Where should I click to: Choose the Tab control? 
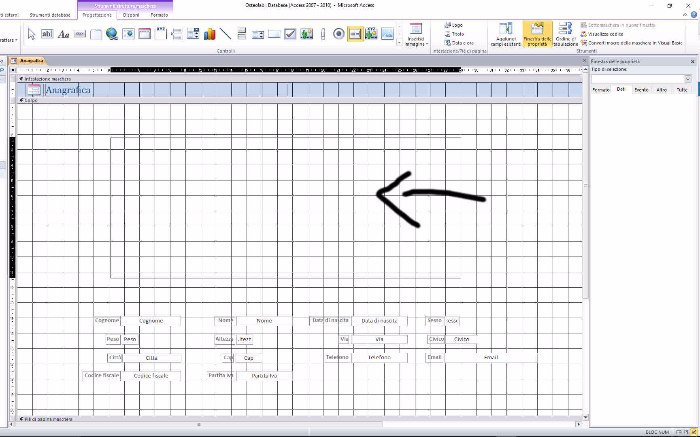[x=96, y=34]
